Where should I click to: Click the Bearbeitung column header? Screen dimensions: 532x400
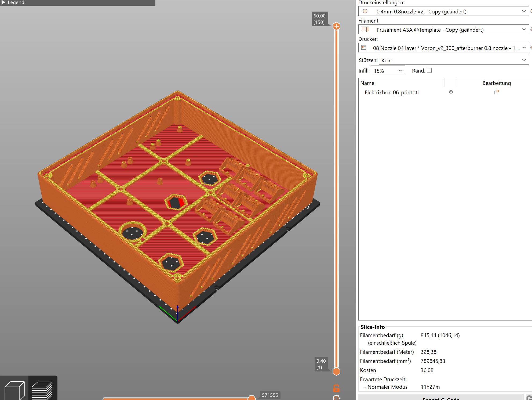497,83
